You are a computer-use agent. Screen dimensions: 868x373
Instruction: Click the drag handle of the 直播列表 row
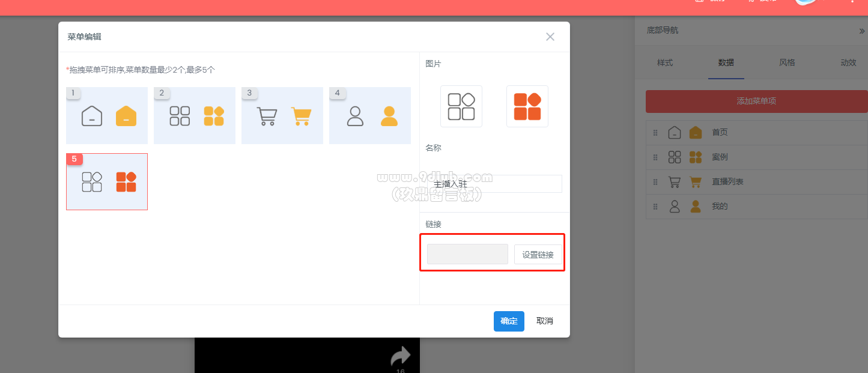click(655, 181)
